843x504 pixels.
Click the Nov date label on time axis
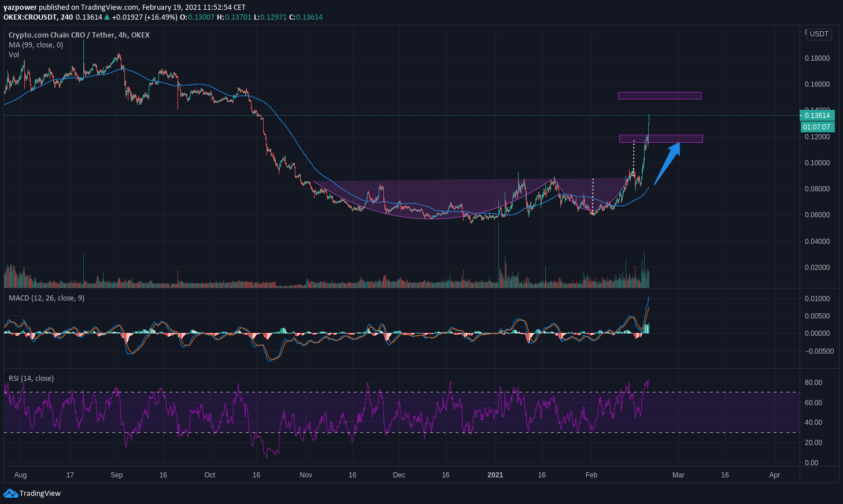click(x=306, y=475)
